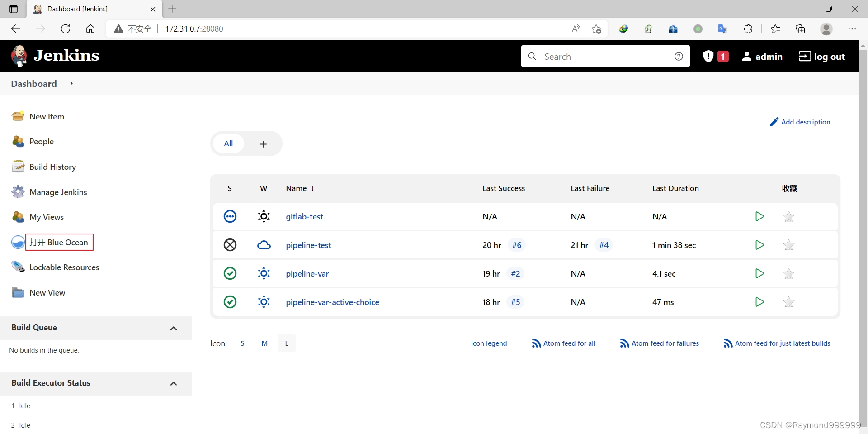The height and width of the screenshot is (434, 868).
Task: Click the failed status icon of pipeline-test
Action: coord(230,245)
